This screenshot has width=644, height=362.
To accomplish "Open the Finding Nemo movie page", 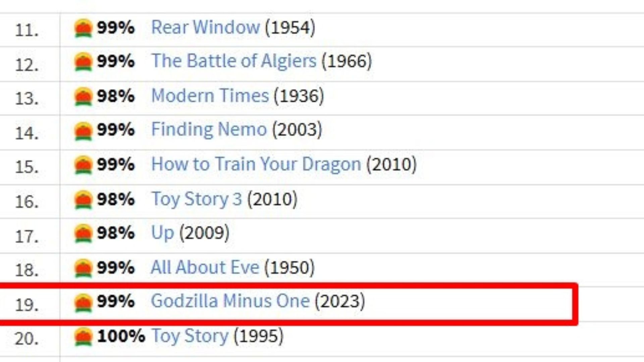I will (x=209, y=130).
